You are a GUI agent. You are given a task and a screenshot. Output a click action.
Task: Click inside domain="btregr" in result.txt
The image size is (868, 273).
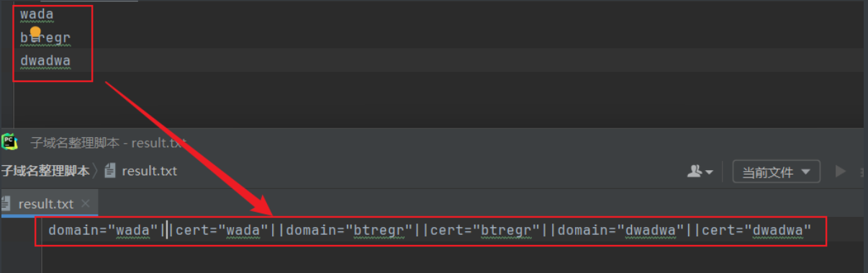[351, 231]
